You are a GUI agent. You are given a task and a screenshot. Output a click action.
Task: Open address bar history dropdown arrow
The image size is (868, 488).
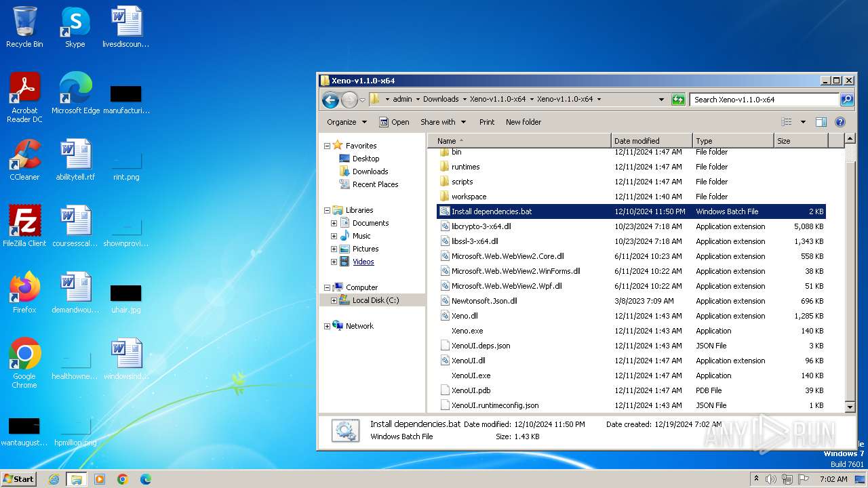pyautogui.click(x=662, y=100)
